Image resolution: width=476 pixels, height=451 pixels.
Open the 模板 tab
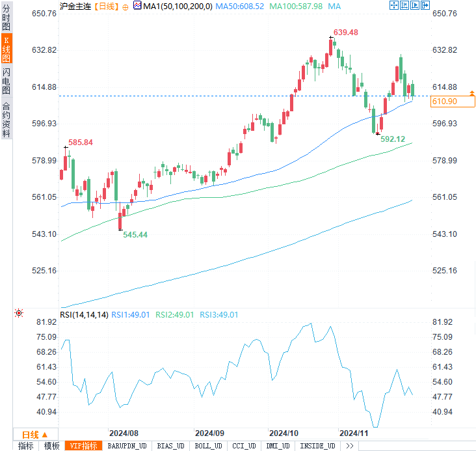point(51,446)
